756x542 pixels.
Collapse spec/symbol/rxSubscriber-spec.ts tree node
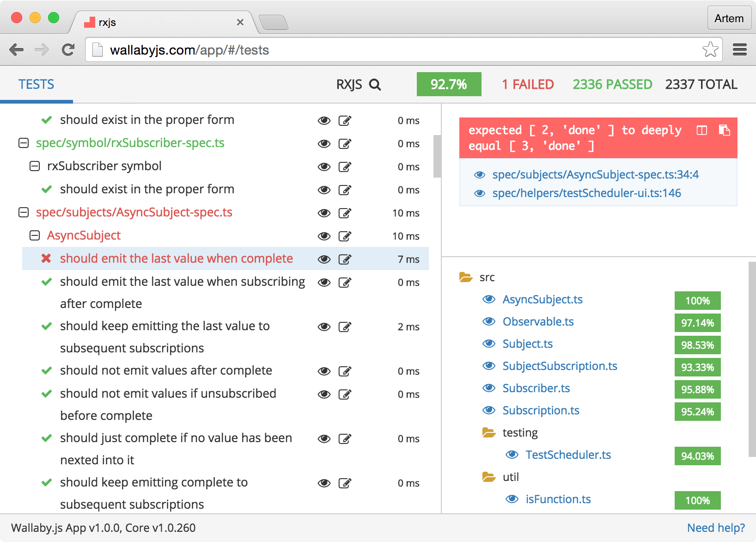coord(24,143)
